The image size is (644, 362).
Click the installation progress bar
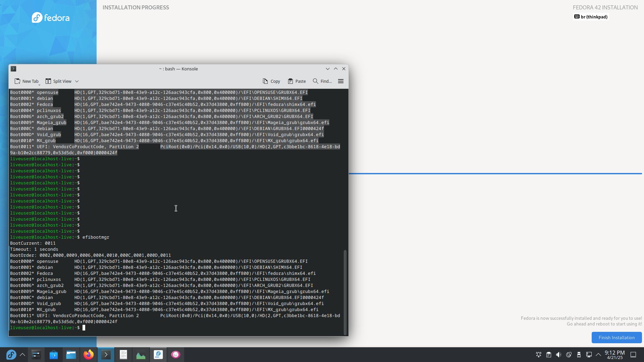coord(495,174)
